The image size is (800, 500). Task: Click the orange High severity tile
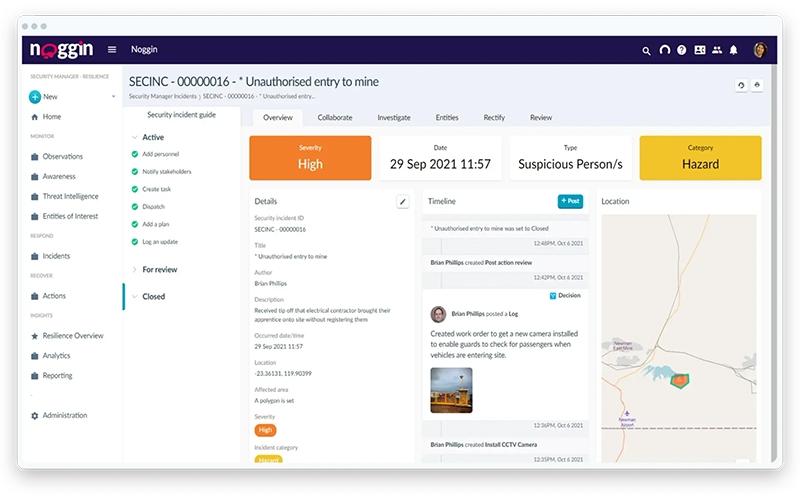point(310,158)
